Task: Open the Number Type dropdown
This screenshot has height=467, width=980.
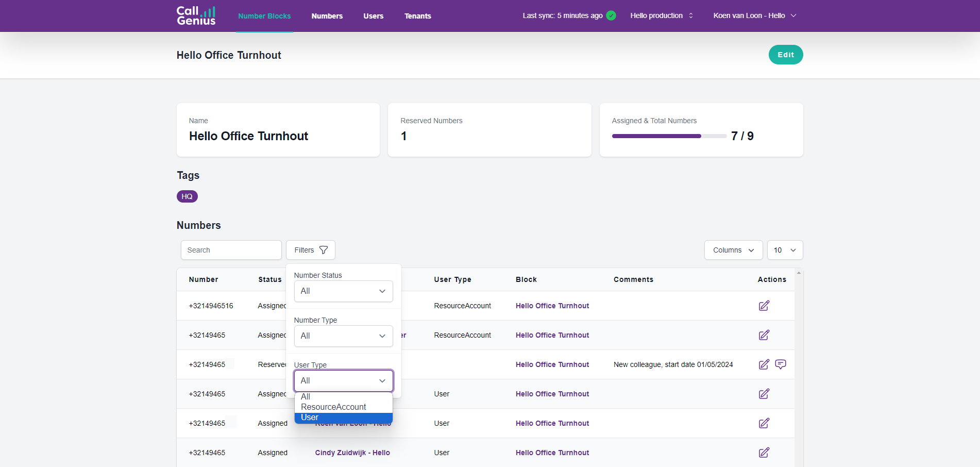Action: 344,336
